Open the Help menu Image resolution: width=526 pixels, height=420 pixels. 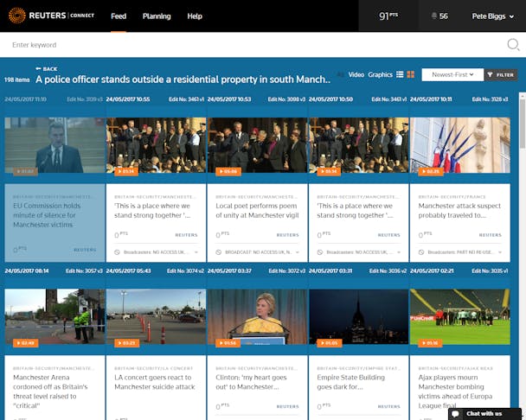(195, 16)
